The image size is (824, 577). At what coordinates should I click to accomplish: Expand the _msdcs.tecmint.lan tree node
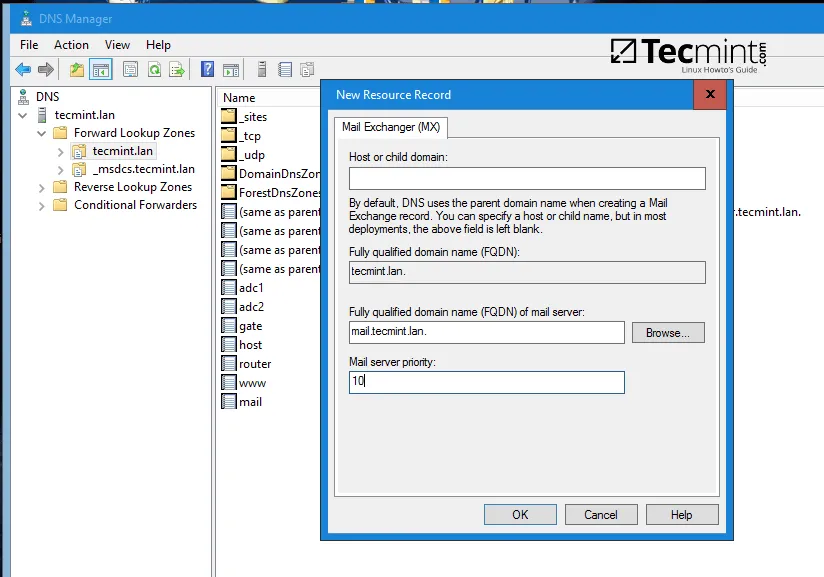point(62,168)
